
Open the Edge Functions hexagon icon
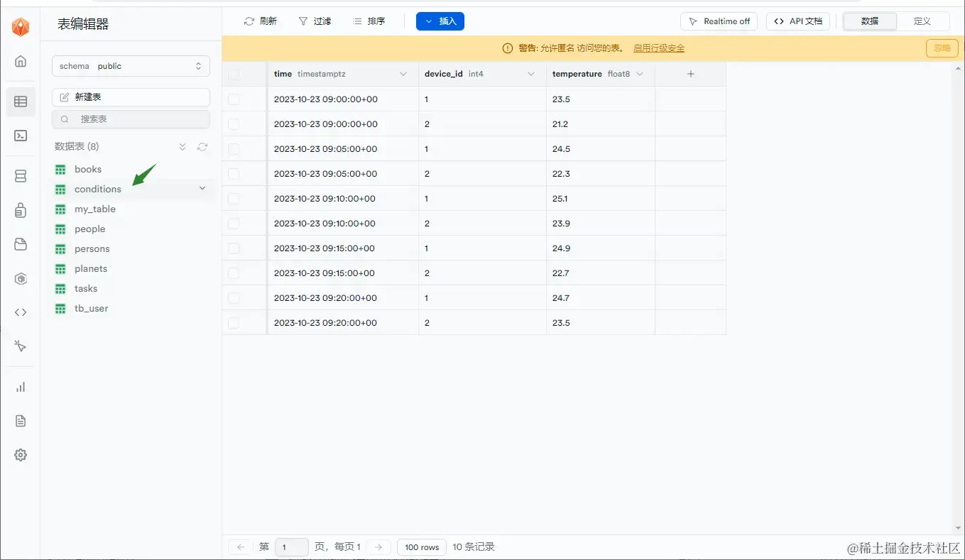click(x=21, y=279)
